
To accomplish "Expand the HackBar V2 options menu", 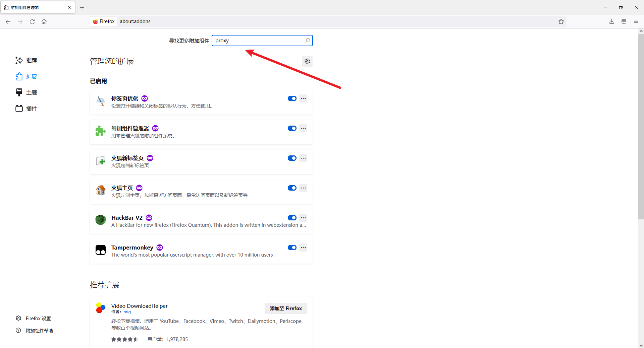I will pyautogui.click(x=303, y=218).
